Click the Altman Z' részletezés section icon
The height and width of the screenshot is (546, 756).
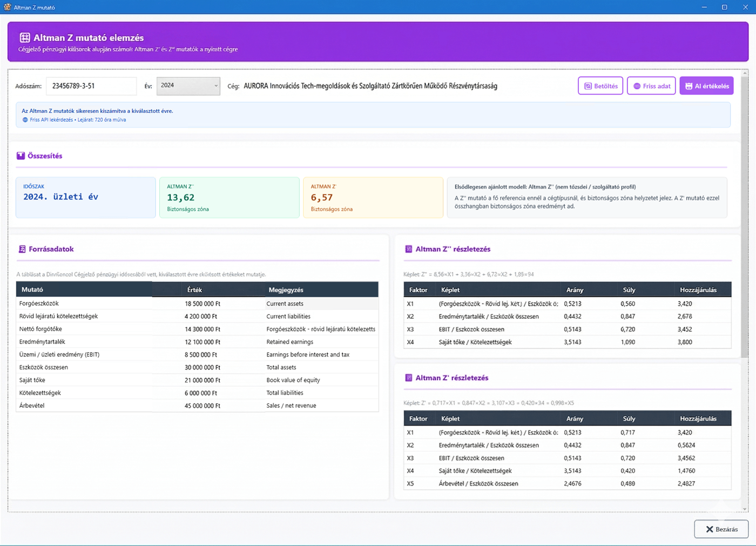408,378
